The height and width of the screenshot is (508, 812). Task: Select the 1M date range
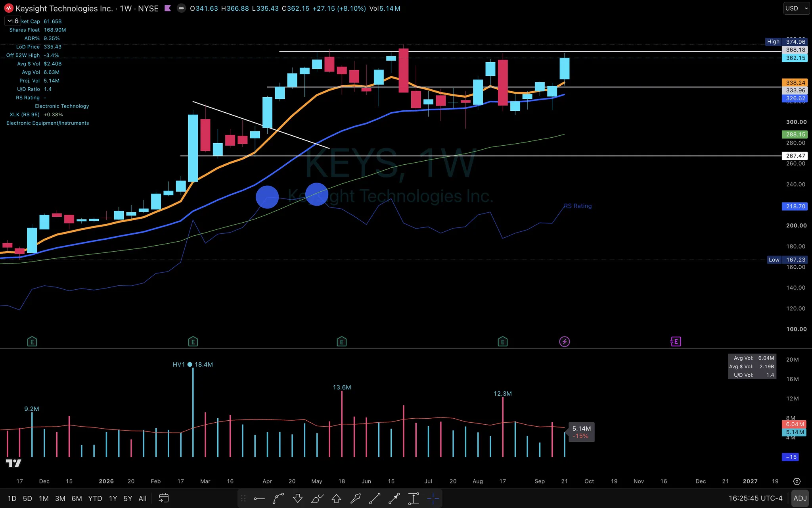pos(44,498)
